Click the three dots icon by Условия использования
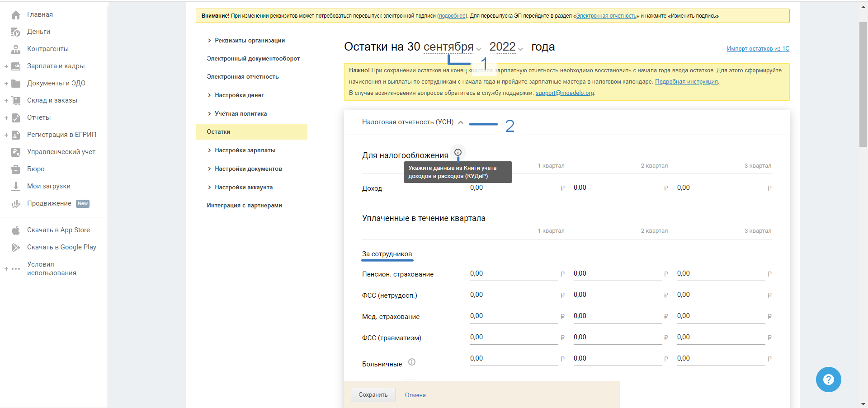868x408 pixels. pyautogui.click(x=16, y=269)
